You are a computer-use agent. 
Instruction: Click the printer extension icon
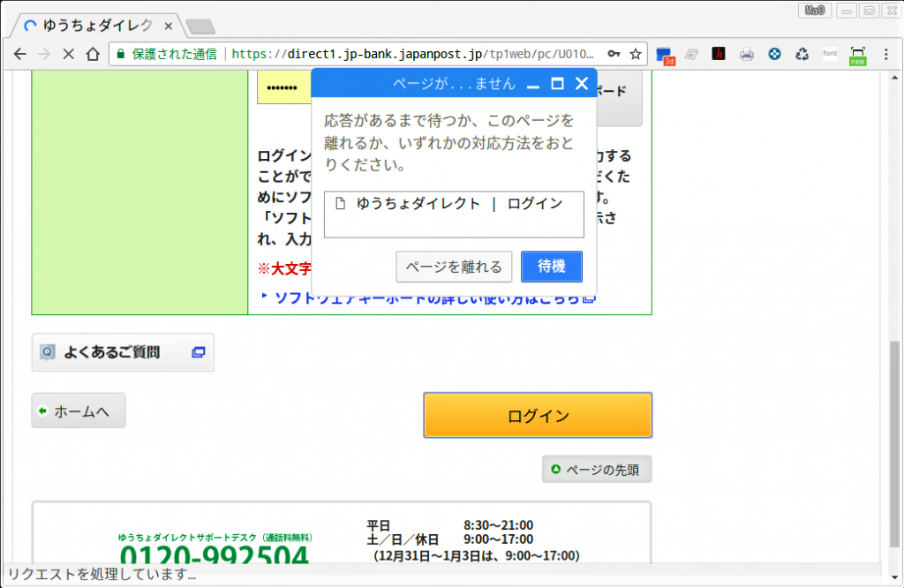coord(747,54)
